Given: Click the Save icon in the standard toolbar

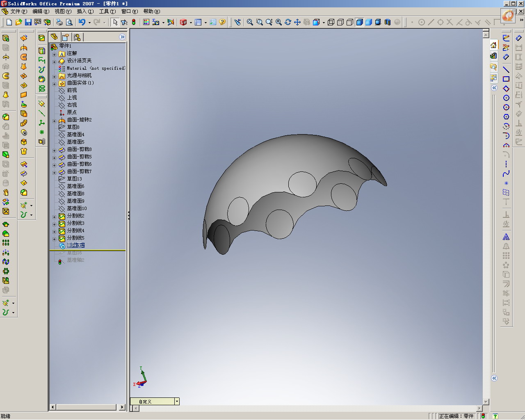Looking at the screenshot, I should pos(28,22).
